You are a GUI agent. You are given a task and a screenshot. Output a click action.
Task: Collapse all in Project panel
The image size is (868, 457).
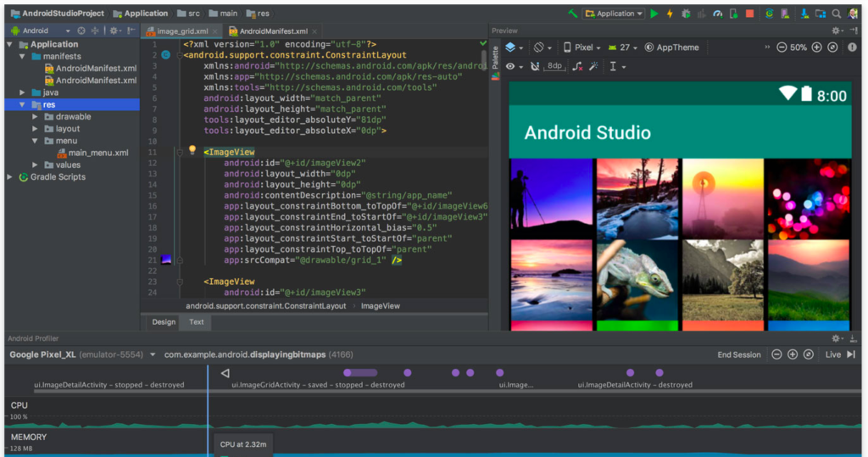[95, 31]
